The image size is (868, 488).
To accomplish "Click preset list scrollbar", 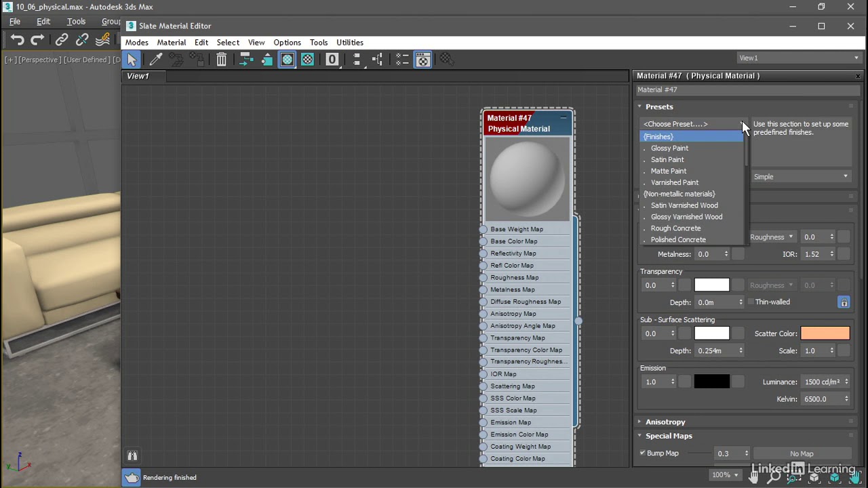I will point(747,188).
